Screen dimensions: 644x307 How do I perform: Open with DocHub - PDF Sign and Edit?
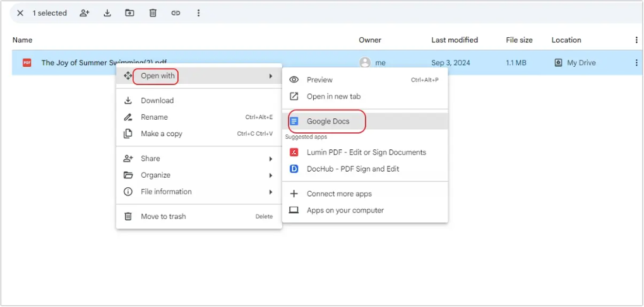(365, 169)
